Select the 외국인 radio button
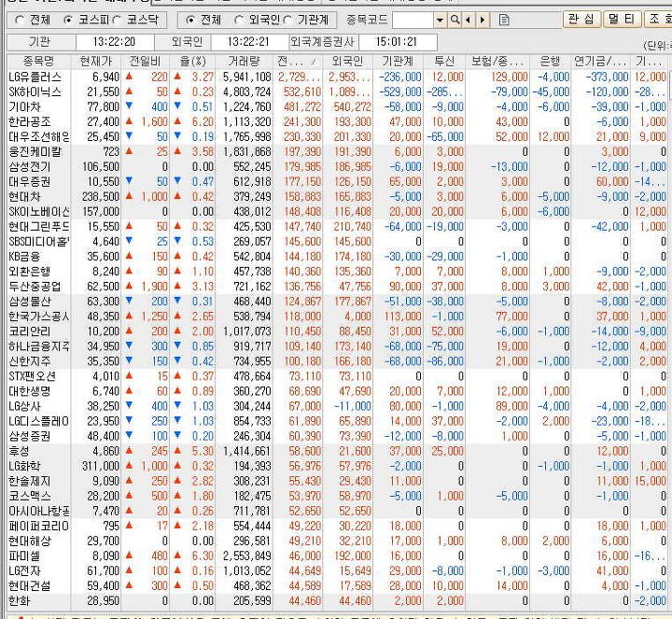The image size is (672, 619). [x=239, y=20]
